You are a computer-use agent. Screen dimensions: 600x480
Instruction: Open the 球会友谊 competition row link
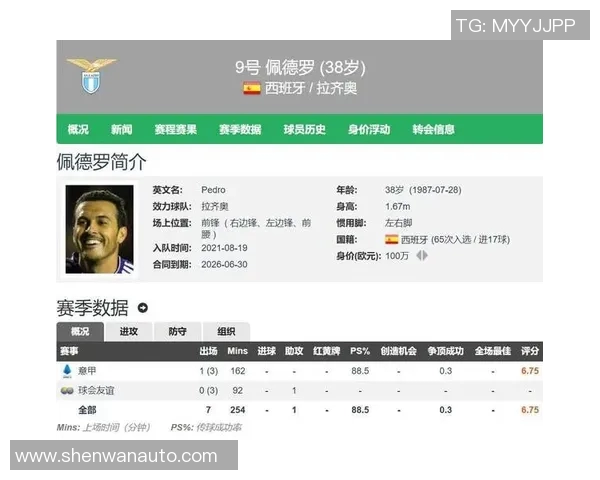[x=96, y=390]
